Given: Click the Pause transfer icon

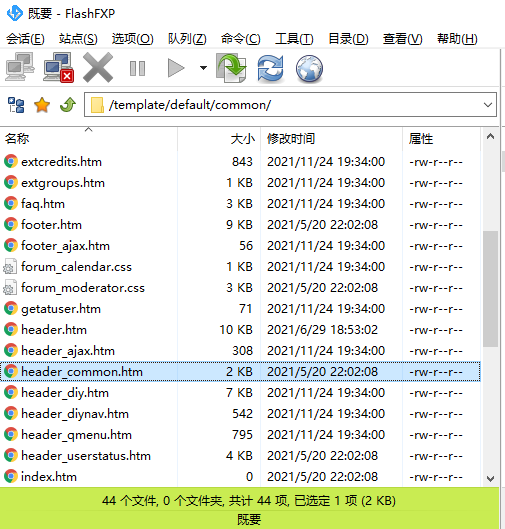Looking at the screenshot, I should click(x=137, y=68).
